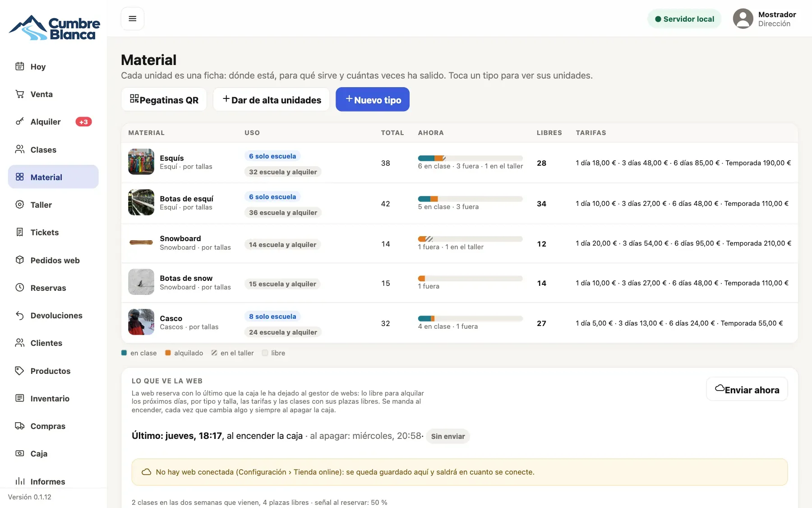Click the Venta shopping cart icon
The width and height of the screenshot is (812, 508).
click(19, 94)
